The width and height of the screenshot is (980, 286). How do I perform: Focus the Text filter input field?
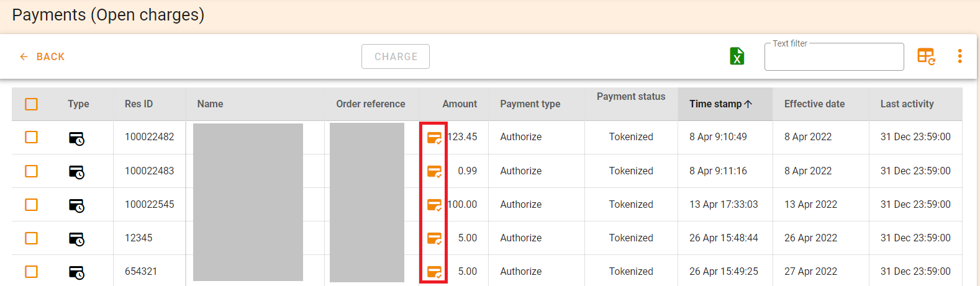[x=834, y=57]
